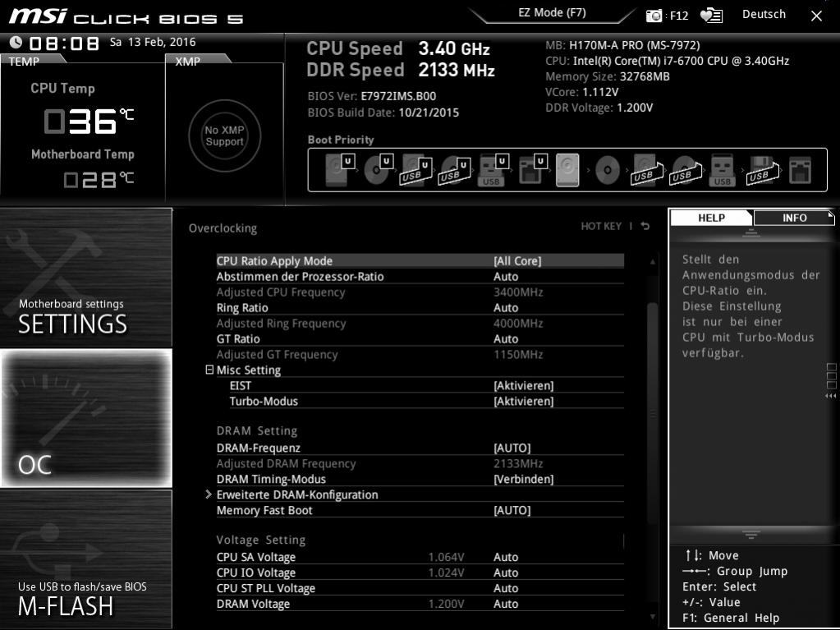Select the legacy USB key boot icon
The image size is (840, 630).
(x=722, y=170)
